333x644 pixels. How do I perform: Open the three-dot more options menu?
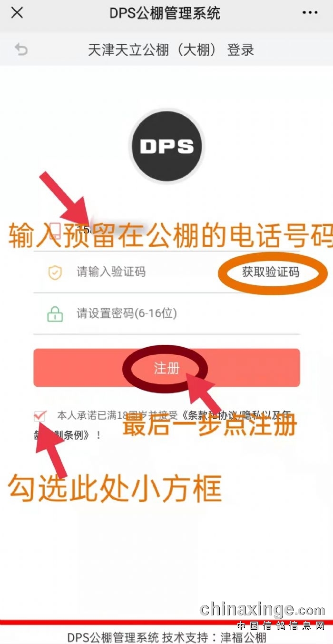click(310, 13)
